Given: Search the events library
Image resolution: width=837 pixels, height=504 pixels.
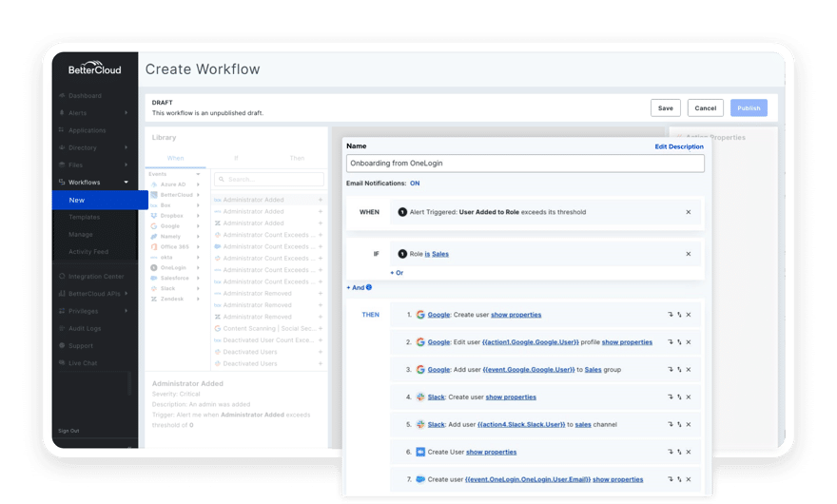Looking at the screenshot, I should click(x=269, y=180).
